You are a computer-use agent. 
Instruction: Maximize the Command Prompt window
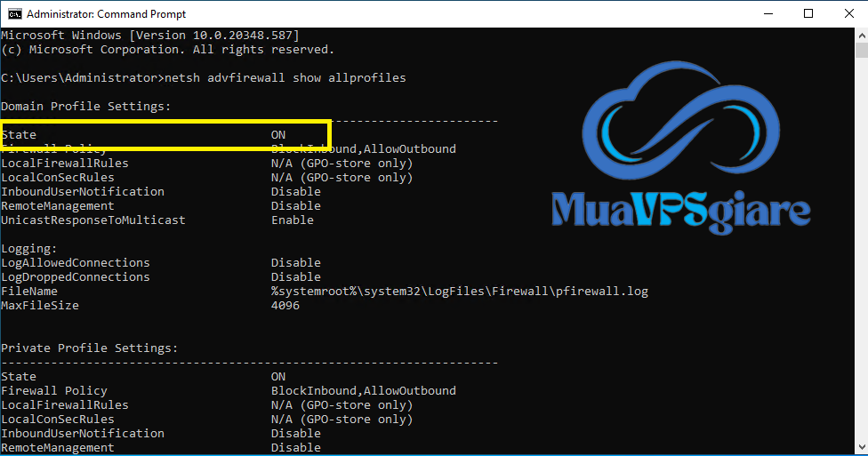click(808, 13)
